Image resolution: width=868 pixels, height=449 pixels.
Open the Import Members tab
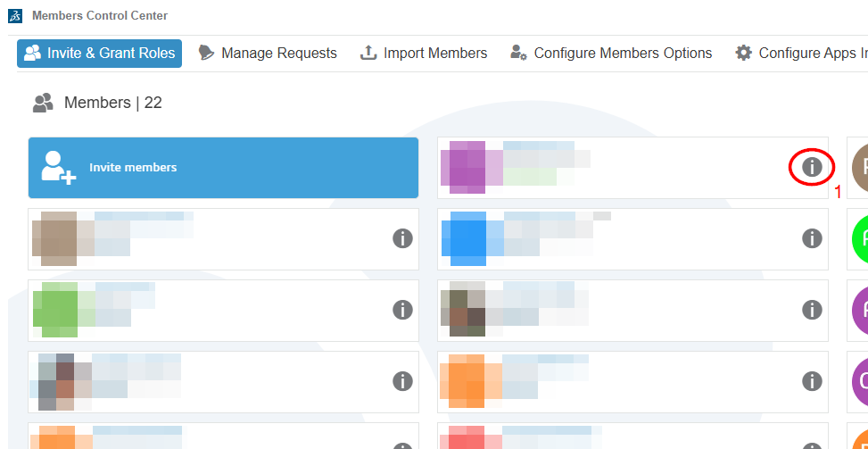pyautogui.click(x=424, y=54)
